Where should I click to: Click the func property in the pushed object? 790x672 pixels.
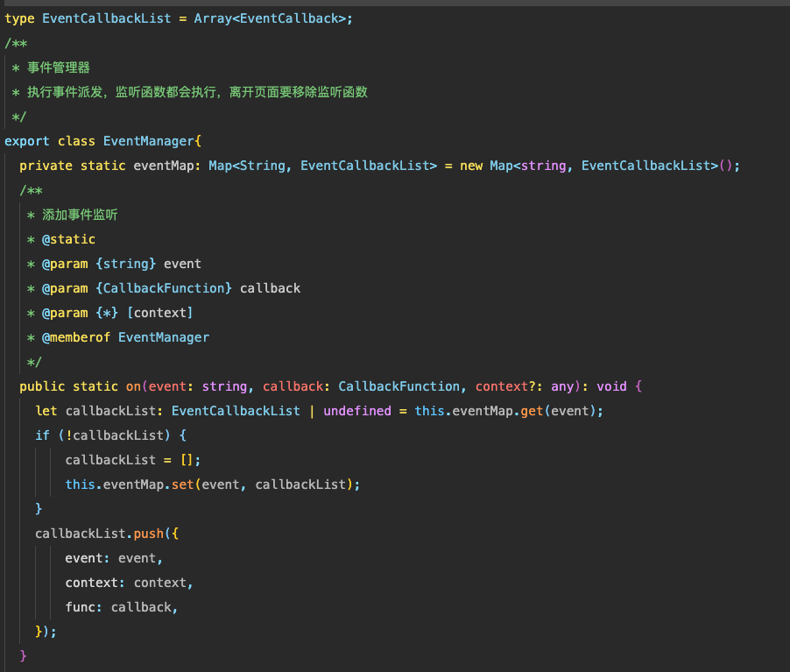point(80,607)
